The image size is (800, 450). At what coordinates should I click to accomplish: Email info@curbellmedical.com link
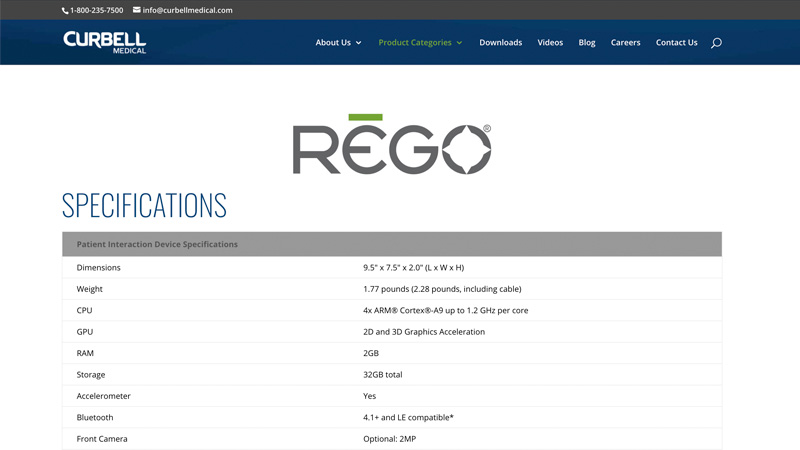click(187, 10)
